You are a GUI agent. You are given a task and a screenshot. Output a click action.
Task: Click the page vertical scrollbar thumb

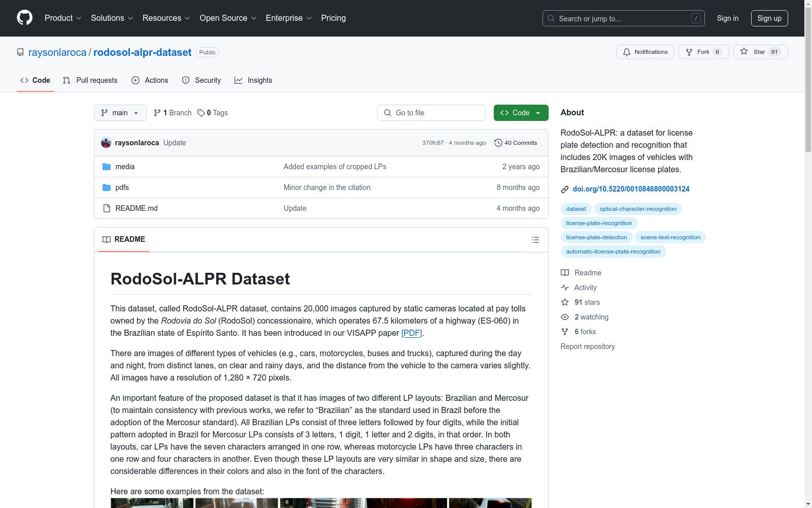[x=808, y=79]
